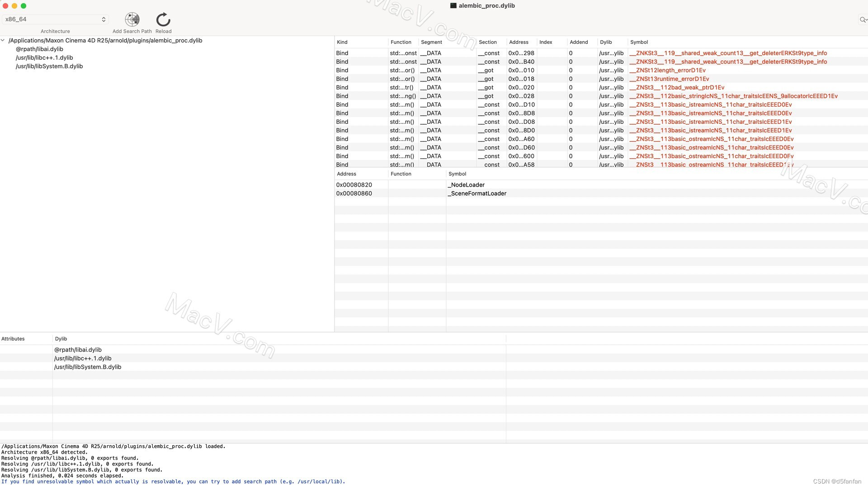The width and height of the screenshot is (868, 488).
Task: Click the Address column header in exports table
Action: pos(346,174)
